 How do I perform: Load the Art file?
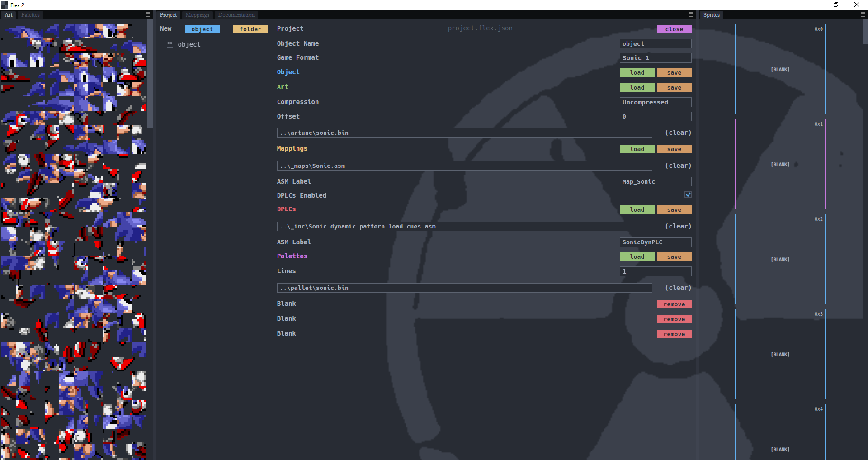[x=637, y=88]
